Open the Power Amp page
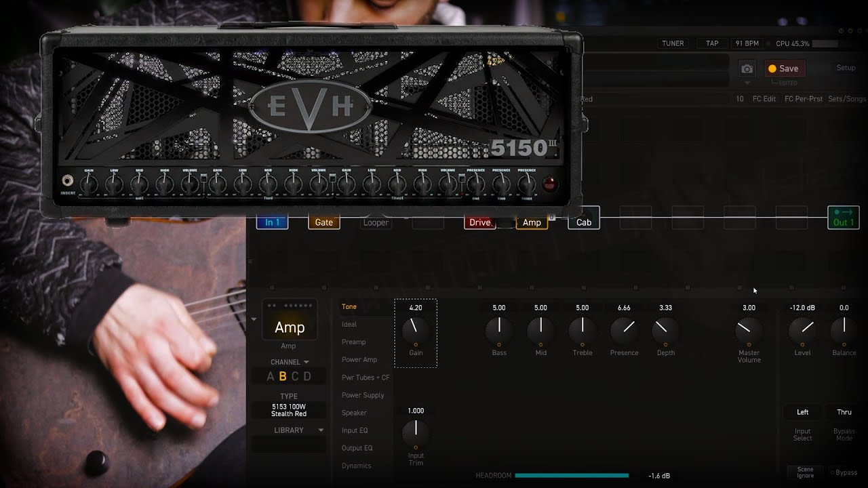The image size is (868, 488). pyautogui.click(x=359, y=360)
